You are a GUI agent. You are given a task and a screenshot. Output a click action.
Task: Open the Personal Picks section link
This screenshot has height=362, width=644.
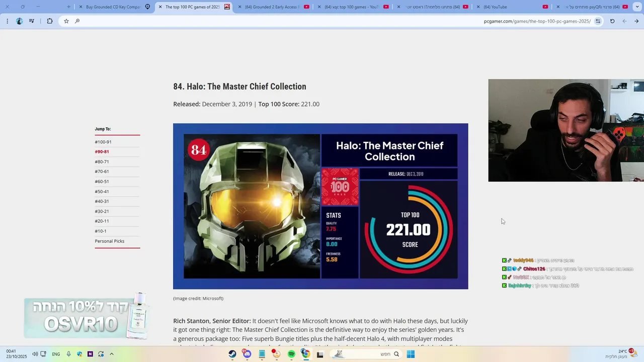pyautogui.click(x=110, y=241)
